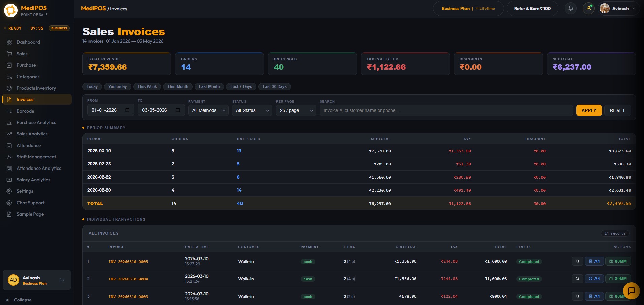Open the To date calendar picker
This screenshot has width=644, height=305.
click(178, 110)
